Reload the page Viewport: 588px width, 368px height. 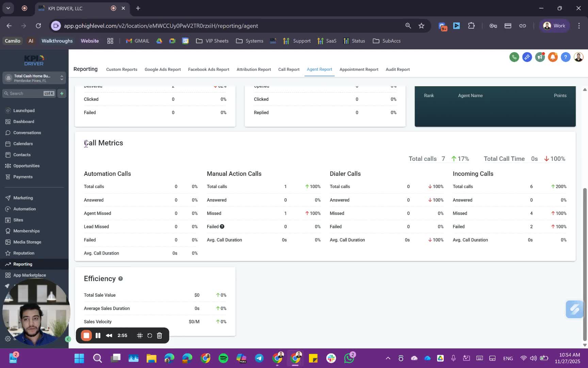tap(38, 26)
